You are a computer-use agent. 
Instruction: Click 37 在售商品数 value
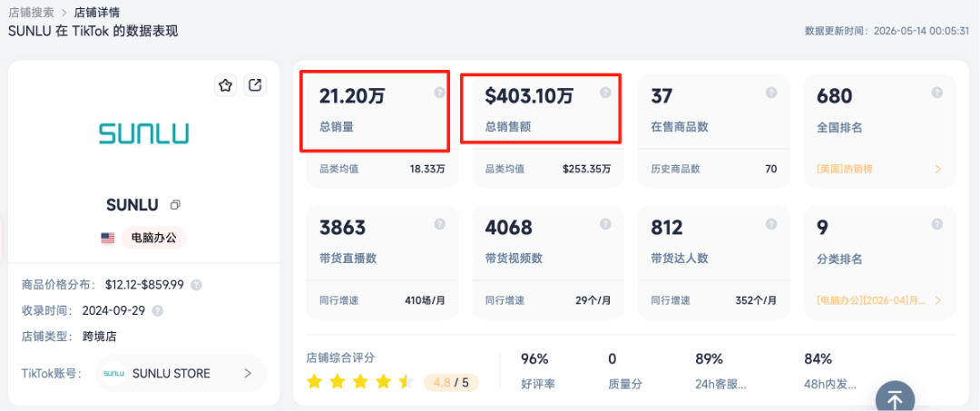663,96
